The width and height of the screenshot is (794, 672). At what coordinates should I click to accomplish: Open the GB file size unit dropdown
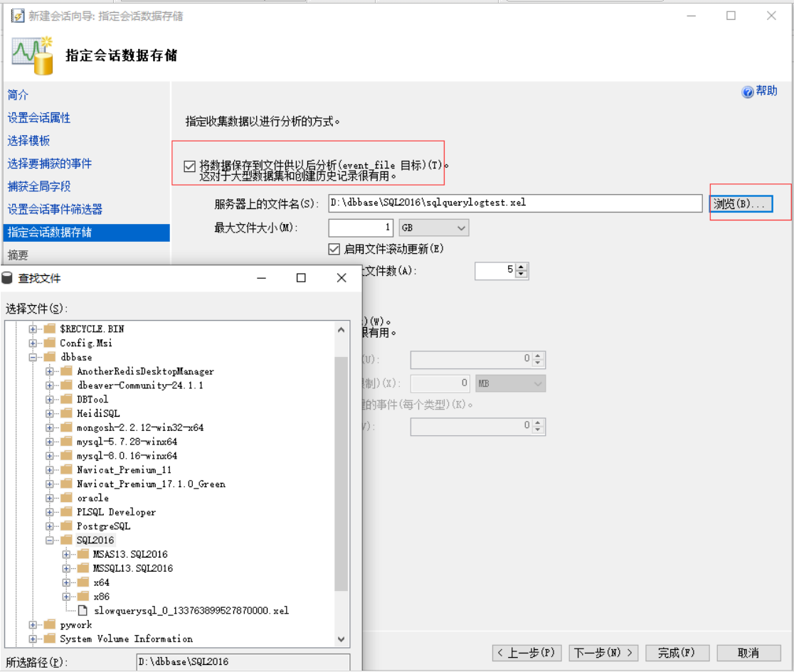point(434,228)
